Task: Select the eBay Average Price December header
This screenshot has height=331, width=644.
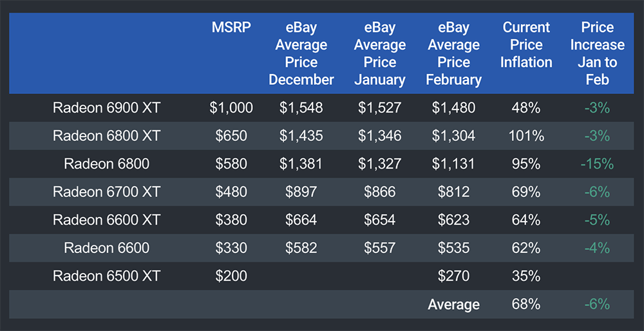Action: [301, 53]
